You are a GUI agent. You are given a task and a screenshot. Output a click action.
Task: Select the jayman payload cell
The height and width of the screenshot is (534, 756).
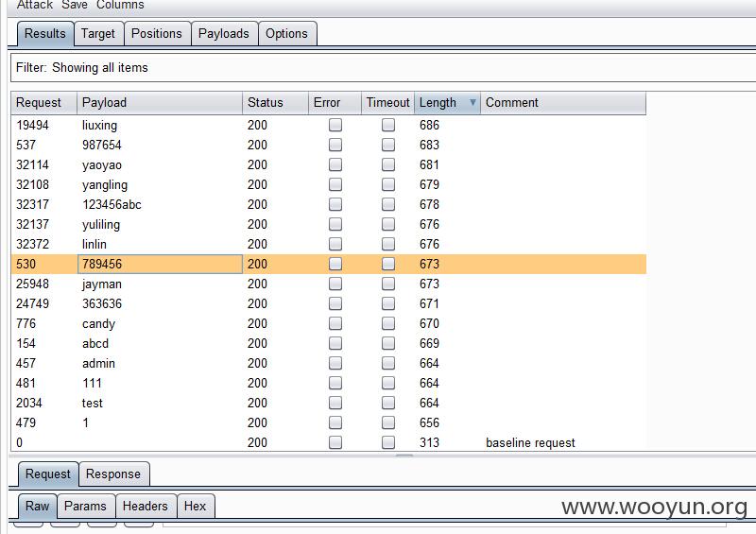click(160, 284)
